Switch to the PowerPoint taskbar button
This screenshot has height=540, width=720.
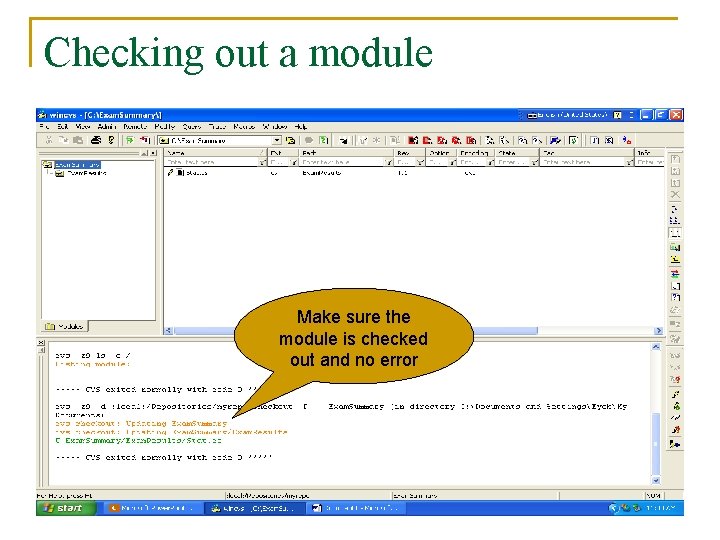pos(154,508)
